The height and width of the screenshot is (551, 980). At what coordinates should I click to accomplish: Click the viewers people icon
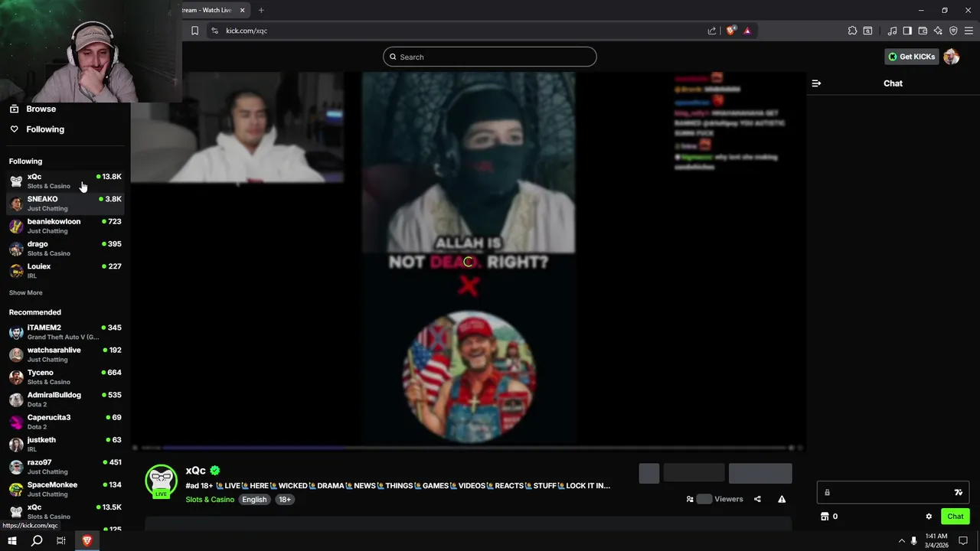tap(690, 499)
